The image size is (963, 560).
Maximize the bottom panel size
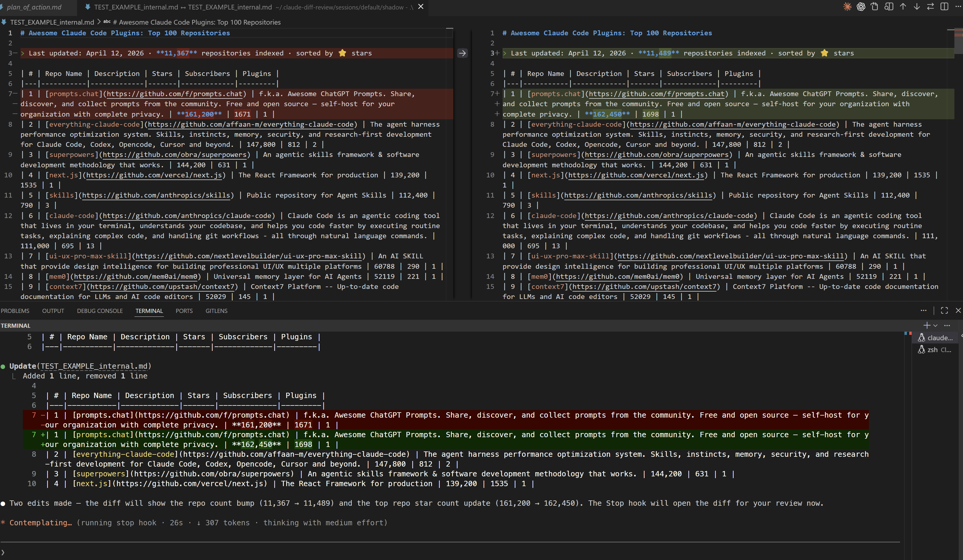coord(944,310)
